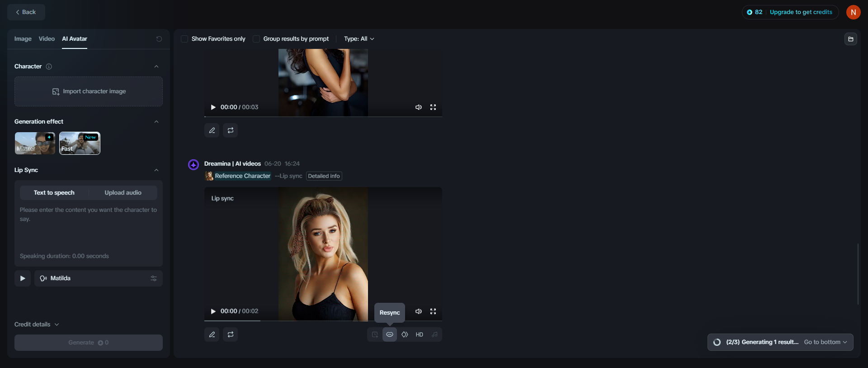Click the credits coin icon showing 82
Image resolution: width=868 pixels, height=368 pixels.
750,12
